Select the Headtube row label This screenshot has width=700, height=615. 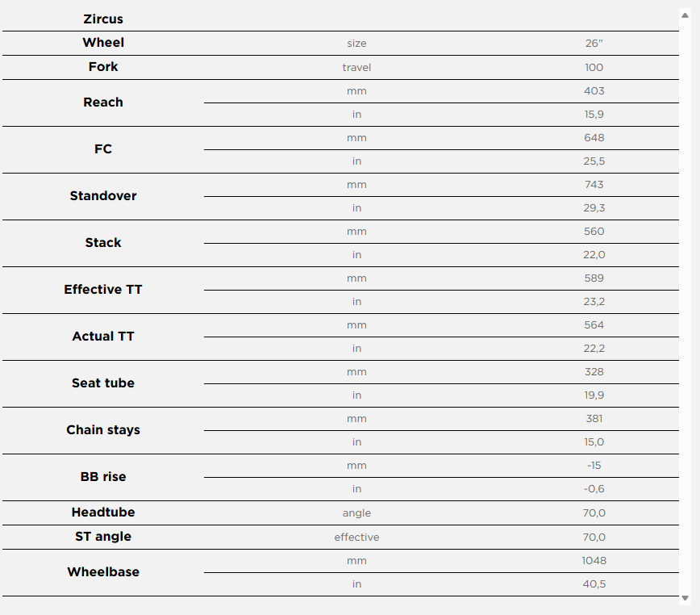coord(103,512)
